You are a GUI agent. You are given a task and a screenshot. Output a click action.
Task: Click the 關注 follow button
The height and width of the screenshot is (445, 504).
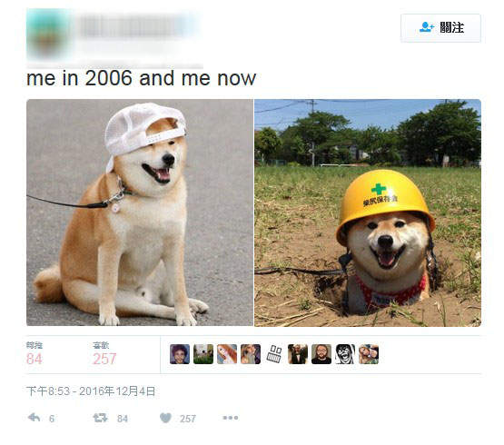click(440, 28)
